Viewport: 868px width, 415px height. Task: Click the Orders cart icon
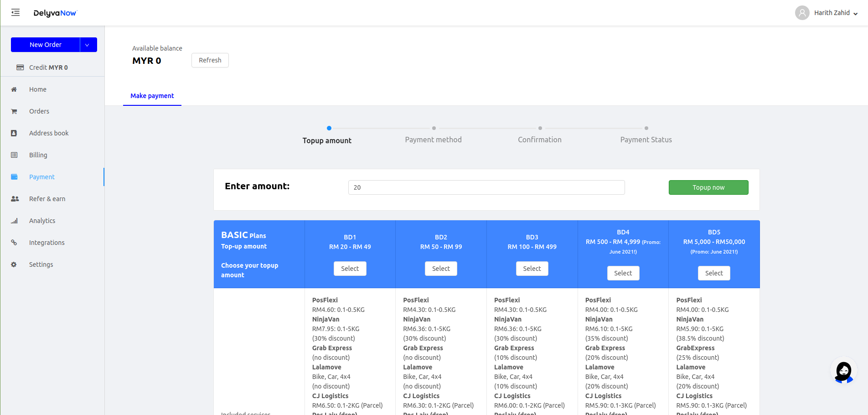point(14,111)
